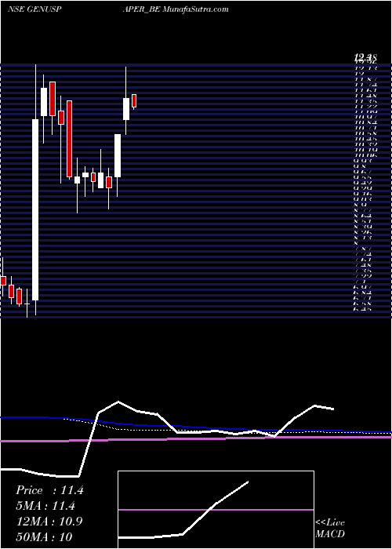Select the 5MA : 11.4 value
The image size is (392, 549).
click(x=45, y=506)
